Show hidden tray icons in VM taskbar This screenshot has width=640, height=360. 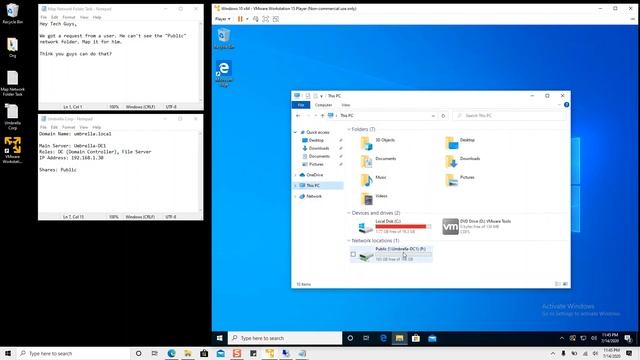[x=562, y=338]
